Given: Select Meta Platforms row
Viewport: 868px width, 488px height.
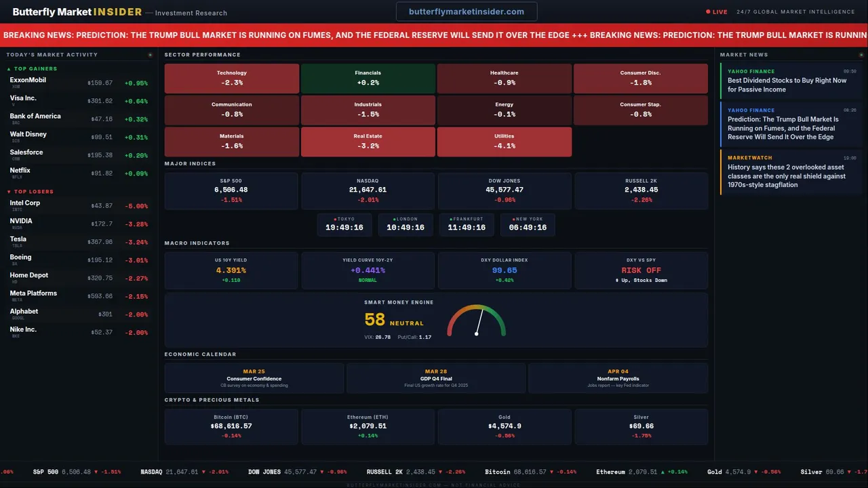Looking at the screenshot, I should [79, 296].
